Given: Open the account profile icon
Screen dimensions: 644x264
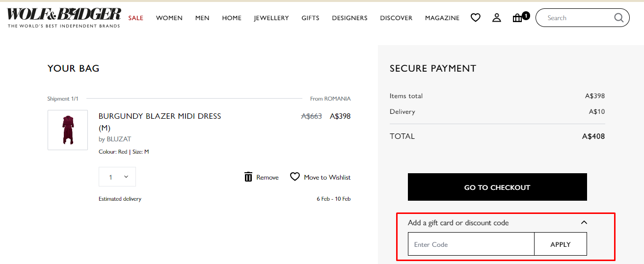Looking at the screenshot, I should coord(497,18).
